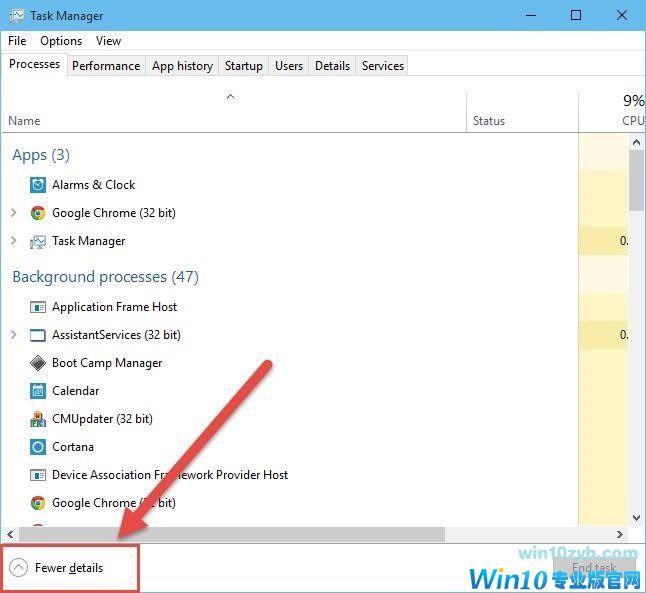Select Device Association Framework Provider Host text

pos(170,475)
